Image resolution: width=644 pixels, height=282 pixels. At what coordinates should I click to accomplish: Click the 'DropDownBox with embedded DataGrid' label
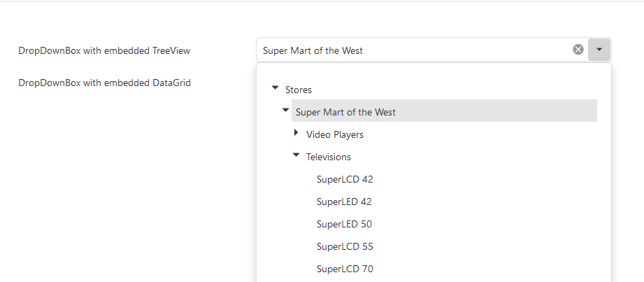click(x=104, y=83)
